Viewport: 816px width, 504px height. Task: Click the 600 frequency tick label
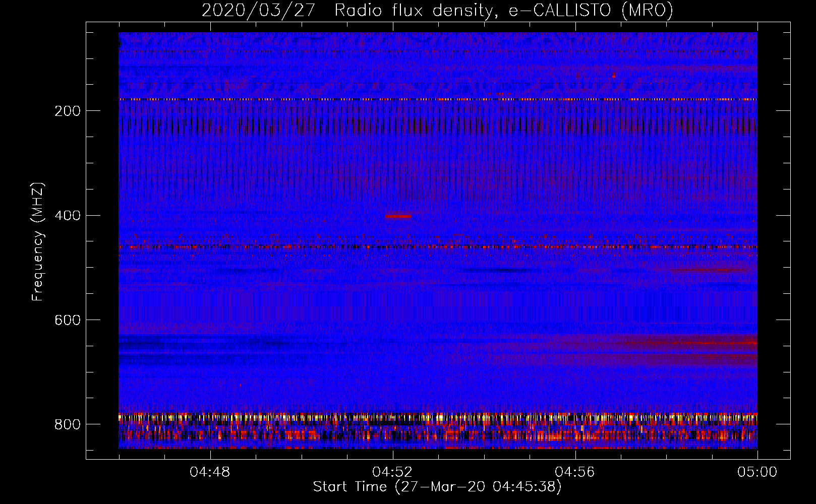pos(68,320)
